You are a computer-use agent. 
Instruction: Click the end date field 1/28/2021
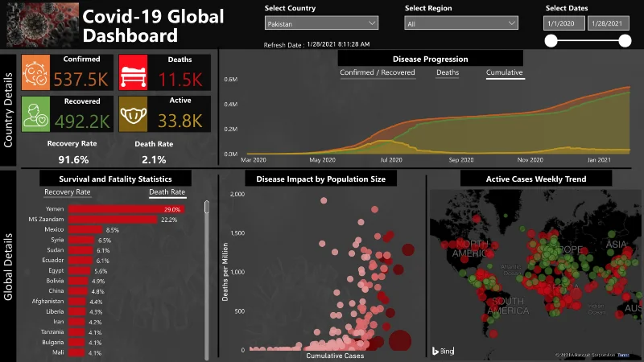pos(609,23)
